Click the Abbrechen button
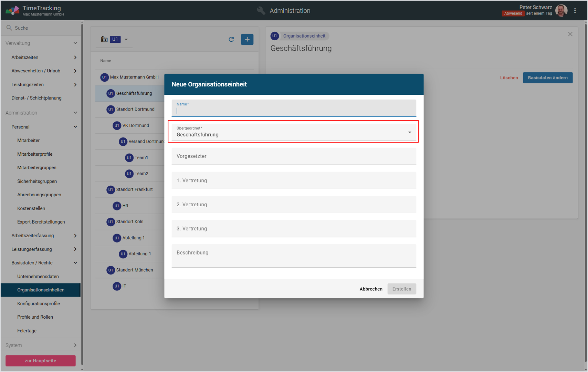588x372 pixels. click(371, 289)
